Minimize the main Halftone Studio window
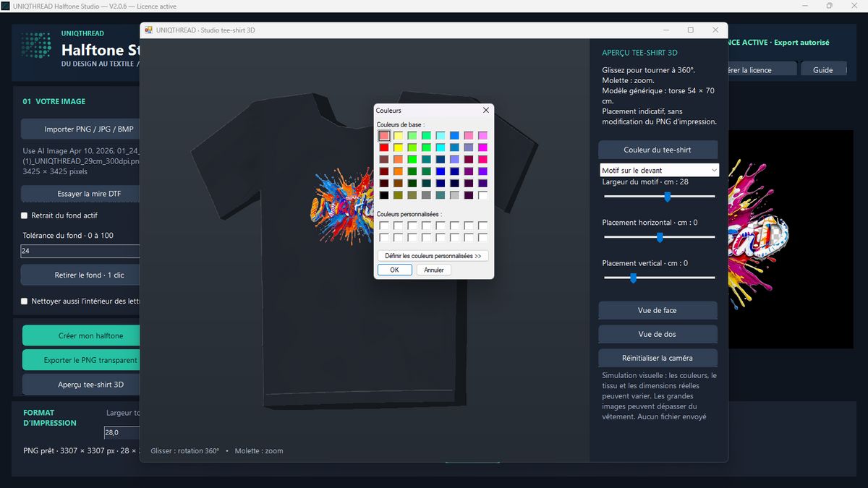Viewport: 868px width, 488px height. 805,6
